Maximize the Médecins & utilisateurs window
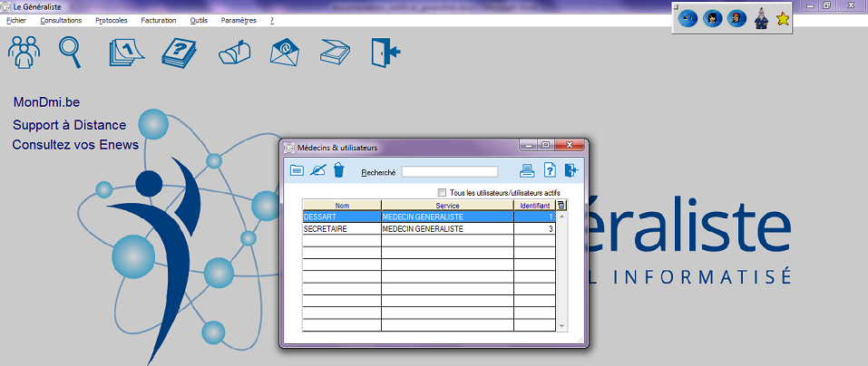The image size is (868, 366). tap(545, 146)
